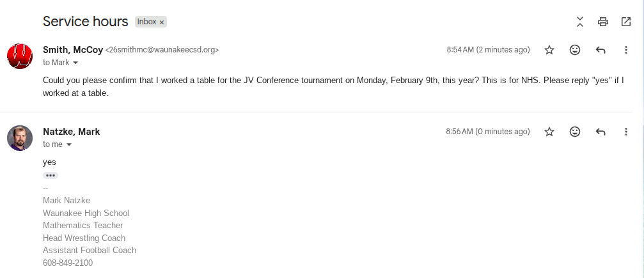Screen dimensions: 644x278
Task: Reply to McCoy Smith's message
Action: point(601,50)
